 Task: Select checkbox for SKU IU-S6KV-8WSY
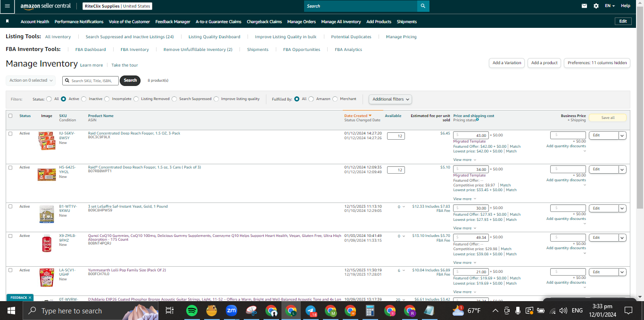(10, 134)
